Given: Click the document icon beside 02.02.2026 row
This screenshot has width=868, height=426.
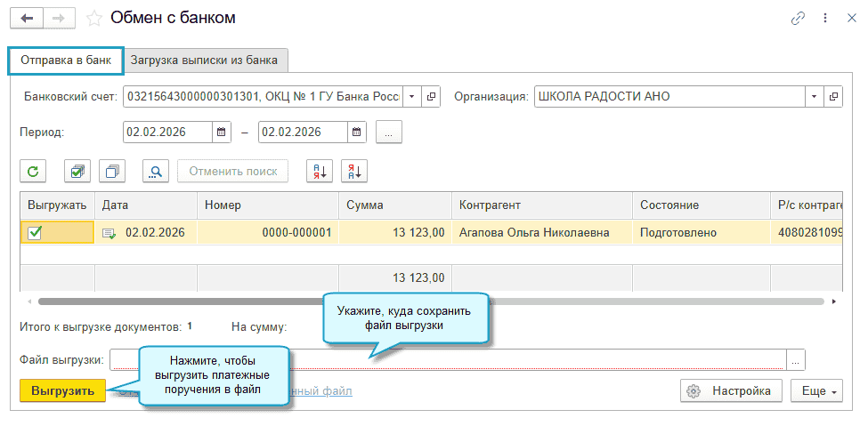Looking at the screenshot, I should pos(110,234).
